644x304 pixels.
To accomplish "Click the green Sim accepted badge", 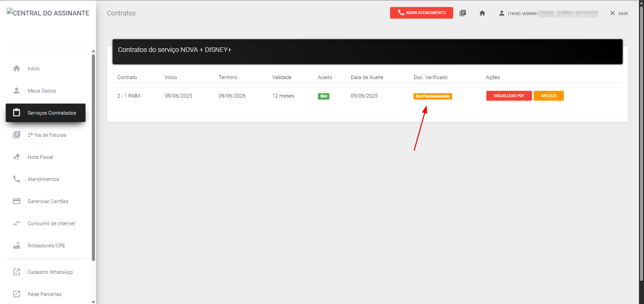I will 323,96.
